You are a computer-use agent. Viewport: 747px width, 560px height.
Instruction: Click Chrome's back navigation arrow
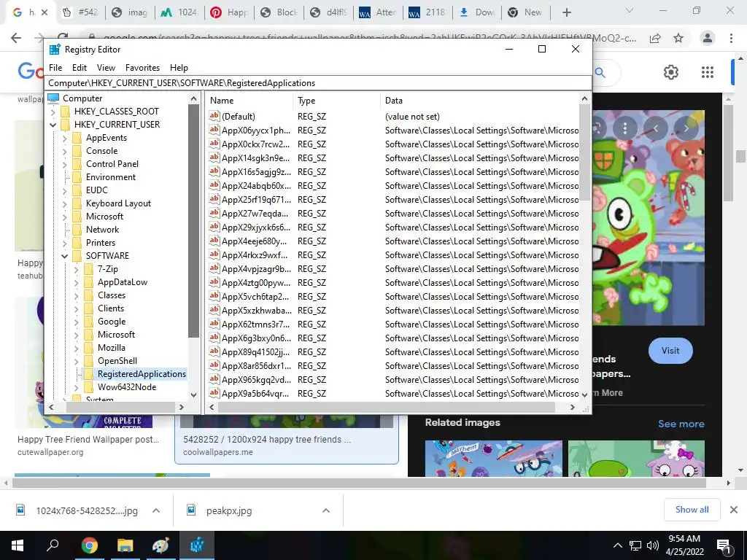click(x=16, y=38)
